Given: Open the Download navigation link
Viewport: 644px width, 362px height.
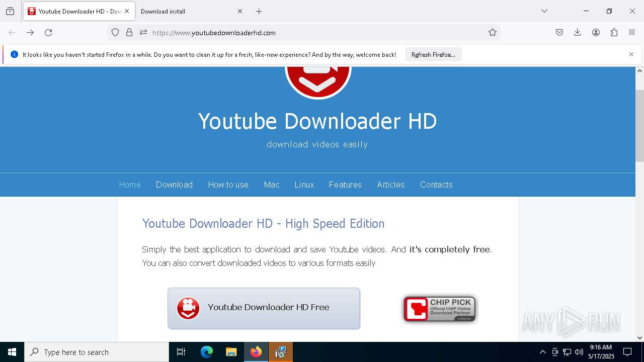Looking at the screenshot, I should tap(174, 185).
